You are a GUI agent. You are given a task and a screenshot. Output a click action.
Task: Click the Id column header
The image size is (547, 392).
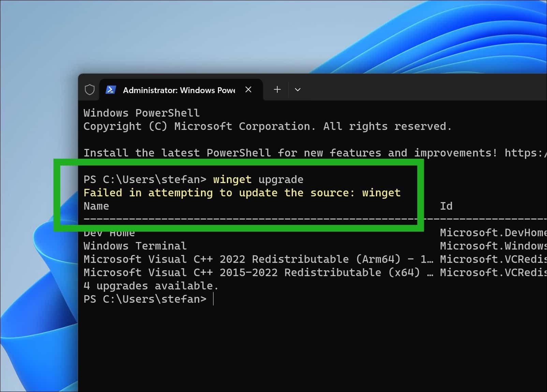point(446,206)
